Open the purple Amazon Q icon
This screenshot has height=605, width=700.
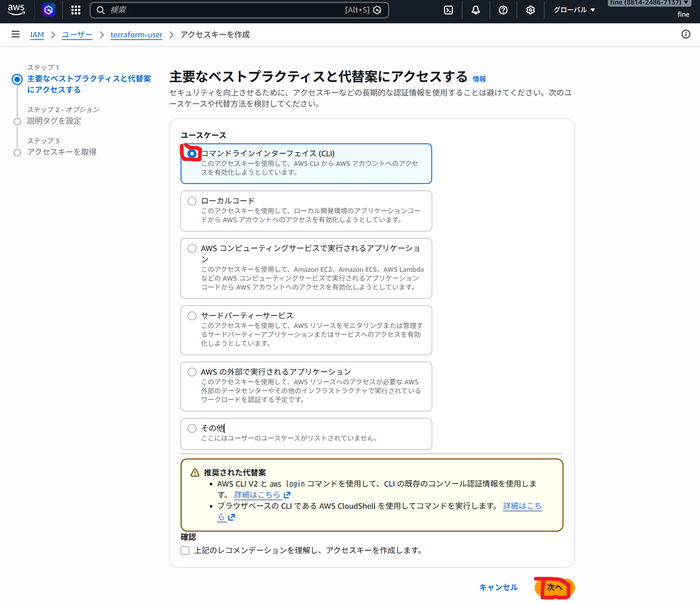(x=48, y=10)
